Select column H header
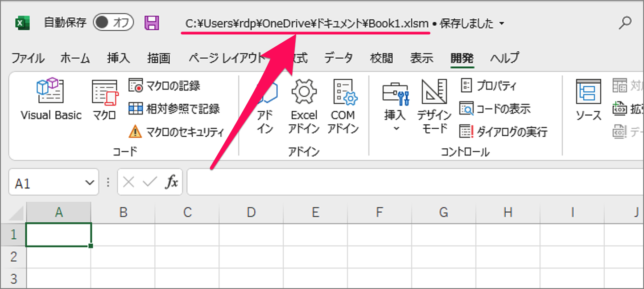Screen dimensions: 644x289 pos(508,213)
